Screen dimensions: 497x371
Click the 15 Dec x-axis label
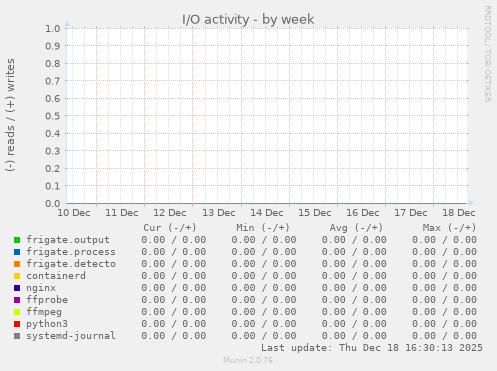tap(315, 213)
